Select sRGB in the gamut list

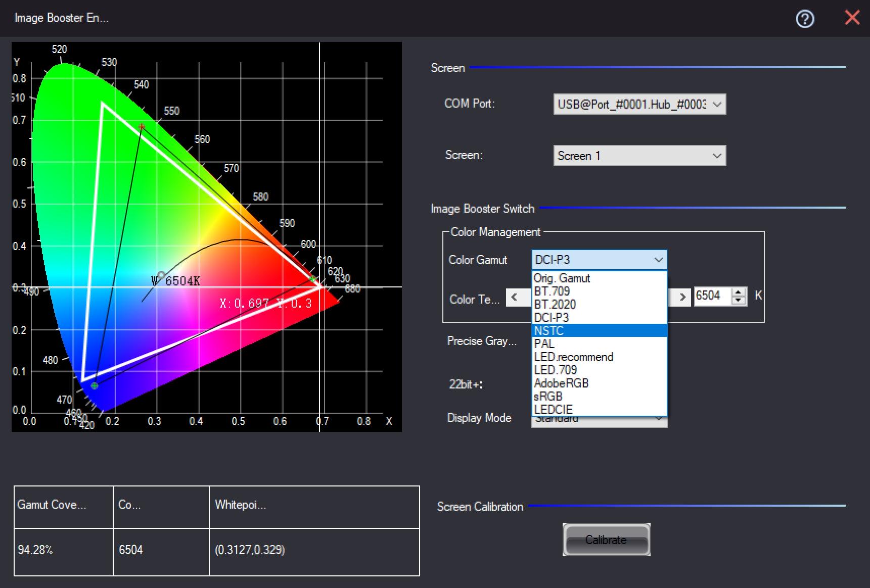(548, 397)
